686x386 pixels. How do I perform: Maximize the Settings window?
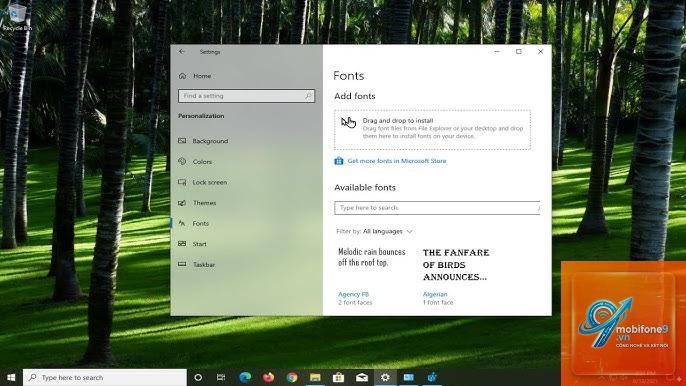(519, 52)
